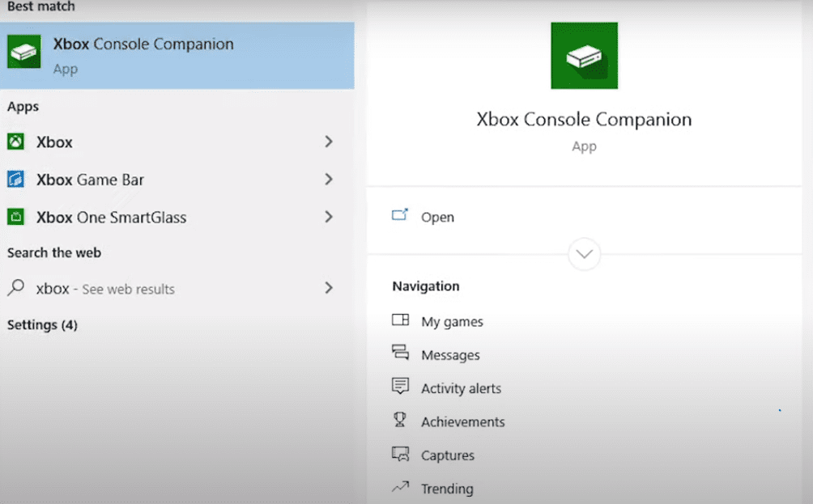The height and width of the screenshot is (504, 813).
Task: Select Xbox Game Bar in Apps list
Action: pos(171,180)
